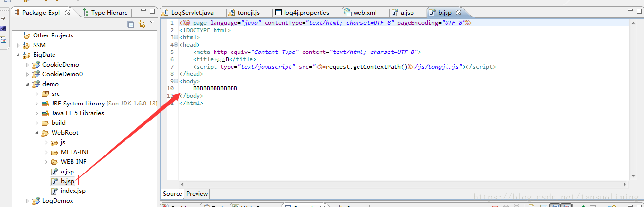Open web.xml editor tab
This screenshot has width=644, height=207.
(x=360, y=12)
